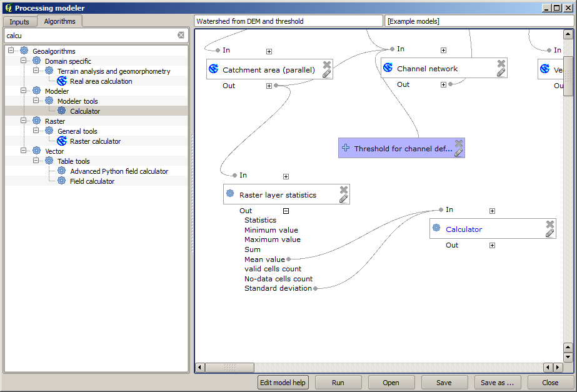
Task: Delete the Calculator box from the canvas
Action: (549, 224)
